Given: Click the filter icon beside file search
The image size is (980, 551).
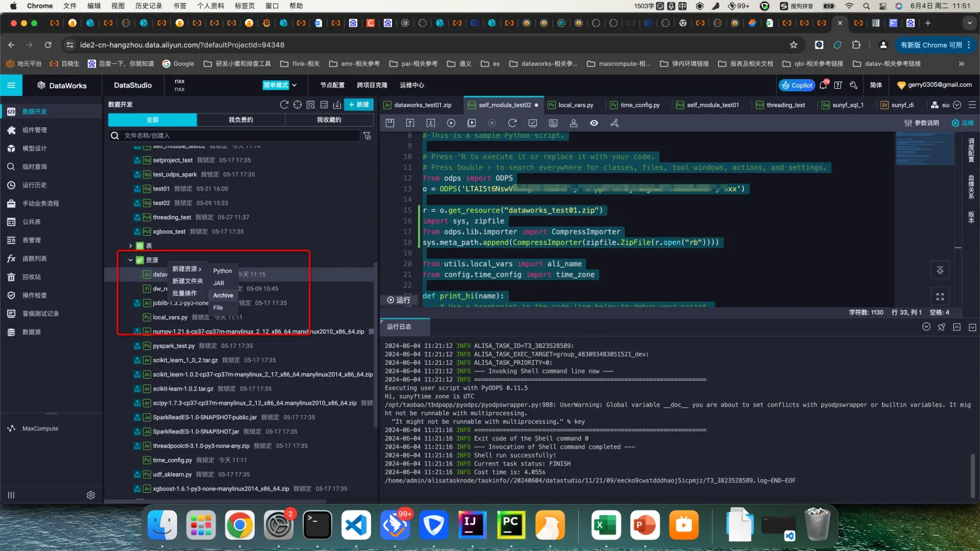Looking at the screenshot, I should pos(367,136).
